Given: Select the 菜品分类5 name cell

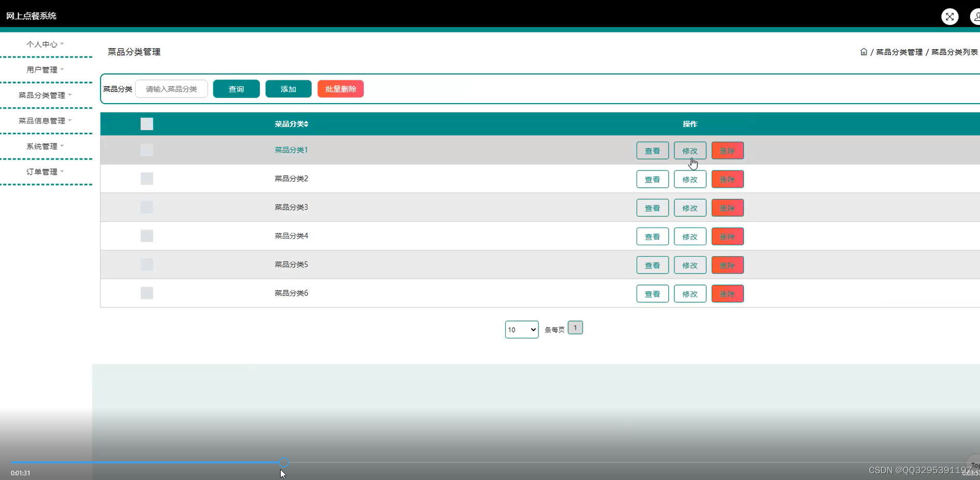Looking at the screenshot, I should tap(291, 264).
